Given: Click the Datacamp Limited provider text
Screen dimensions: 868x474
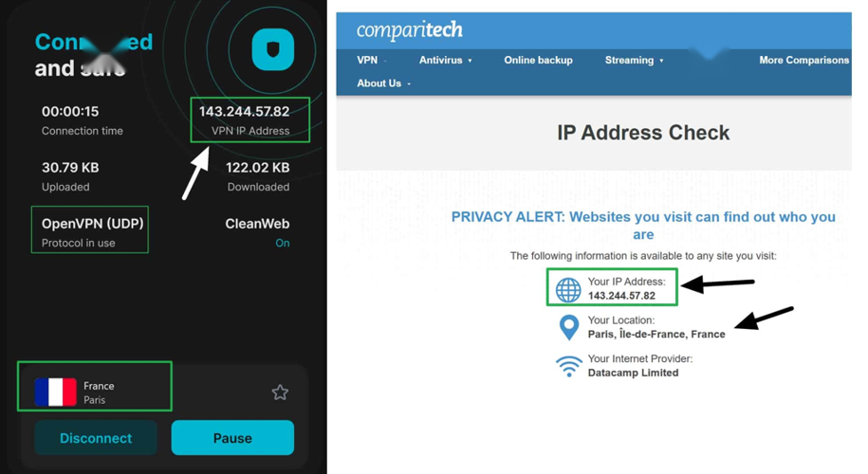Looking at the screenshot, I should pyautogui.click(x=633, y=373).
